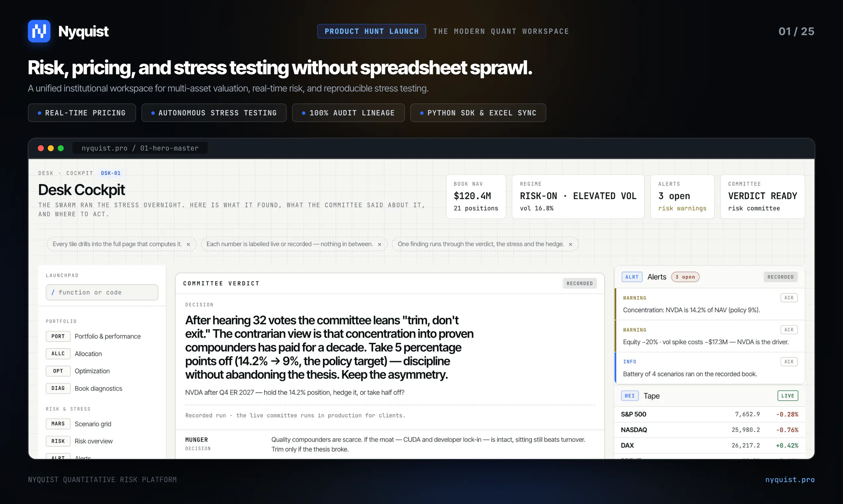Click the 100% Audit Lineage pill
The width and height of the screenshot is (843, 504).
click(348, 113)
